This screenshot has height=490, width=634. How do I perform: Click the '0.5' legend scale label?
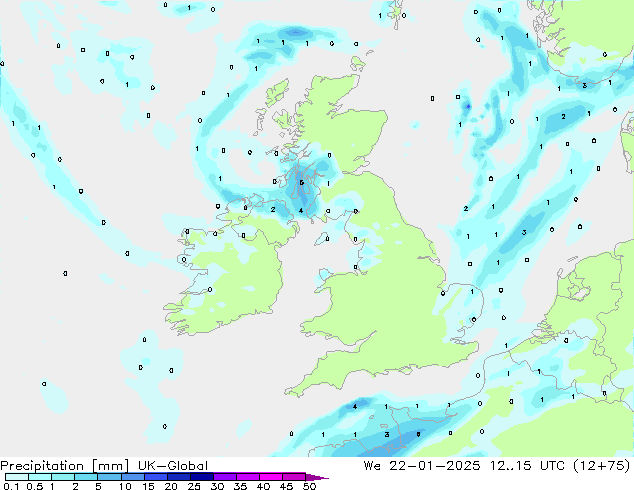34,486
